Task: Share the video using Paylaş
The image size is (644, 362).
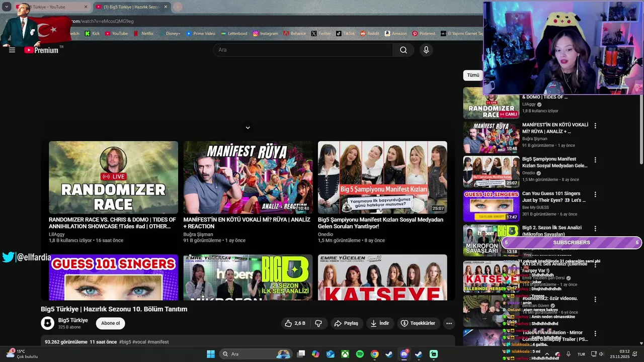Action: (x=346, y=323)
